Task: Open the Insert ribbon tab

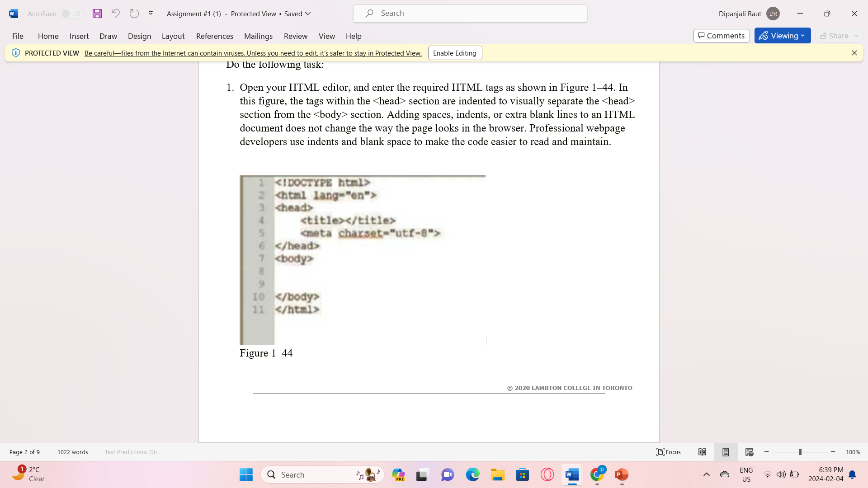Action: click(x=79, y=36)
